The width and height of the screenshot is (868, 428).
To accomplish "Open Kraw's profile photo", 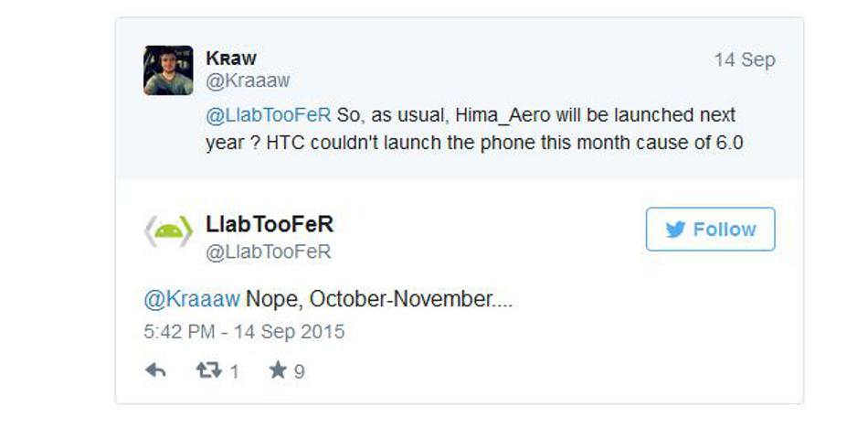I will point(168,70).
